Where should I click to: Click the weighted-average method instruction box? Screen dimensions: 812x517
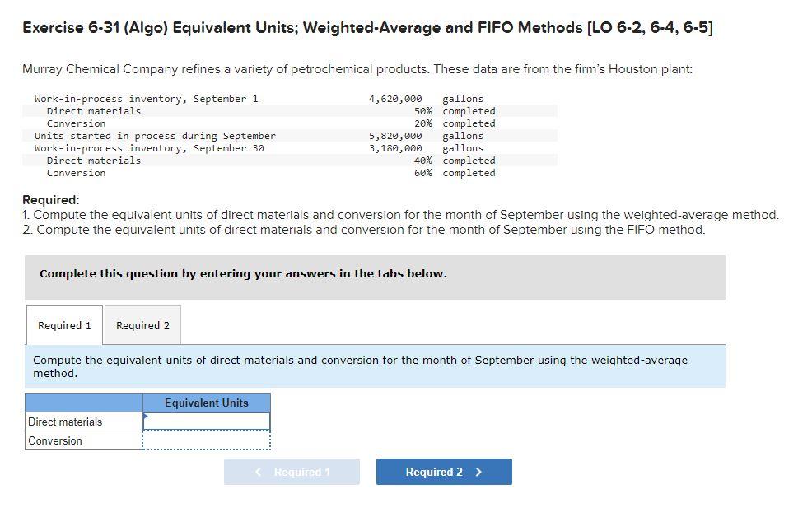pyautogui.click(x=360, y=366)
